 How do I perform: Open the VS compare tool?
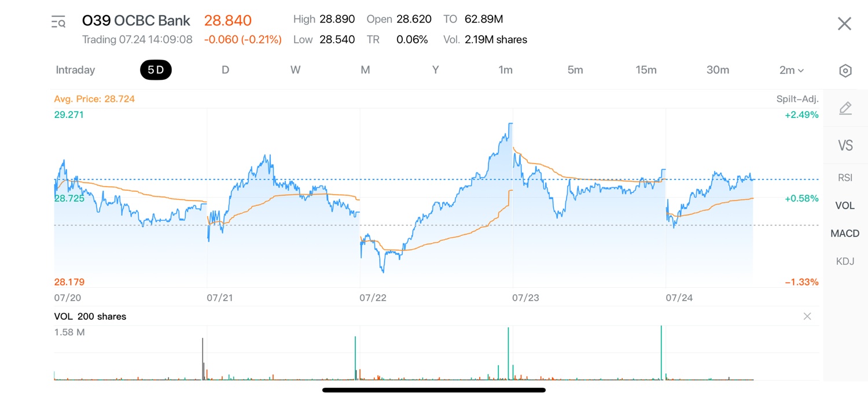point(845,145)
